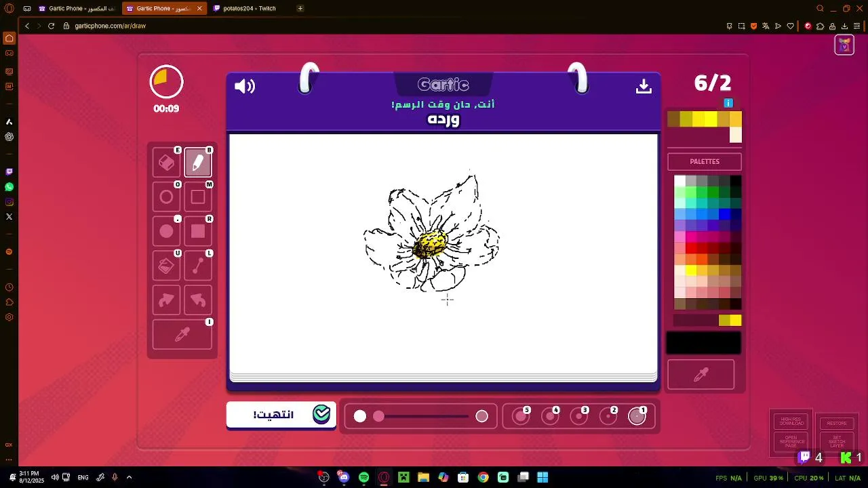Click OPEN REFERENCE PAGE button

click(791, 442)
